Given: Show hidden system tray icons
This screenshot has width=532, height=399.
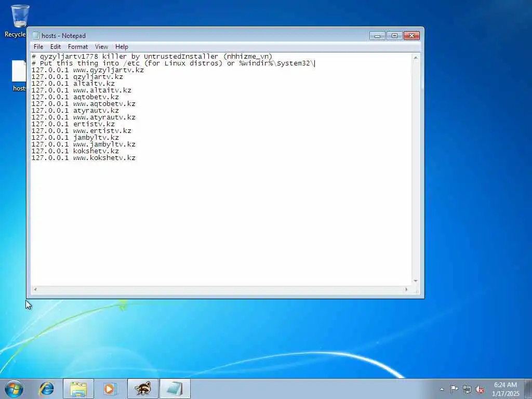Looking at the screenshot, I should [x=442, y=389].
